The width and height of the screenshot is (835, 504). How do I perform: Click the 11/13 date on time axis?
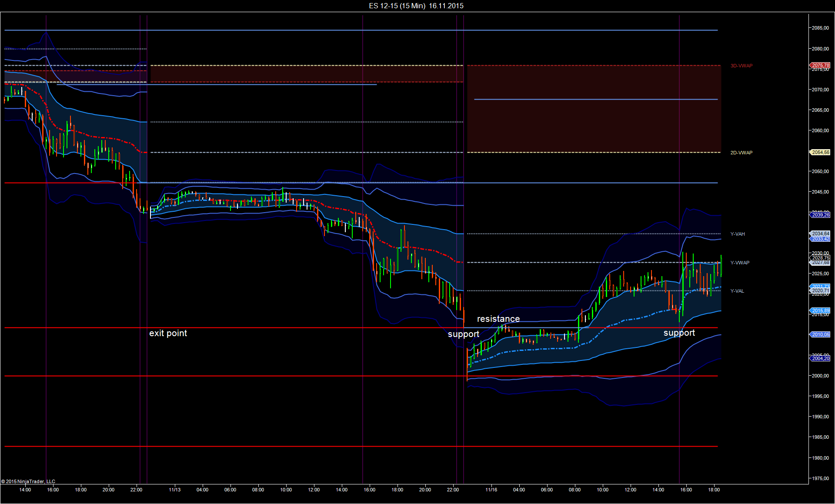[x=175, y=490]
